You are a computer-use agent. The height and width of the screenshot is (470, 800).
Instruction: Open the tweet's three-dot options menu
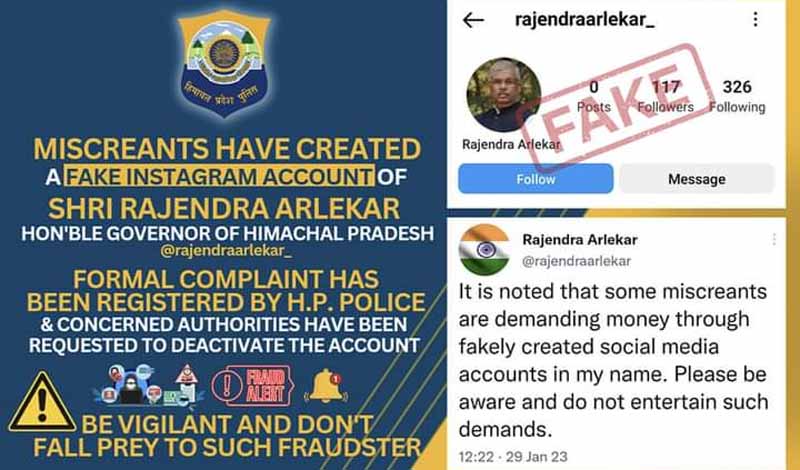coord(774,239)
